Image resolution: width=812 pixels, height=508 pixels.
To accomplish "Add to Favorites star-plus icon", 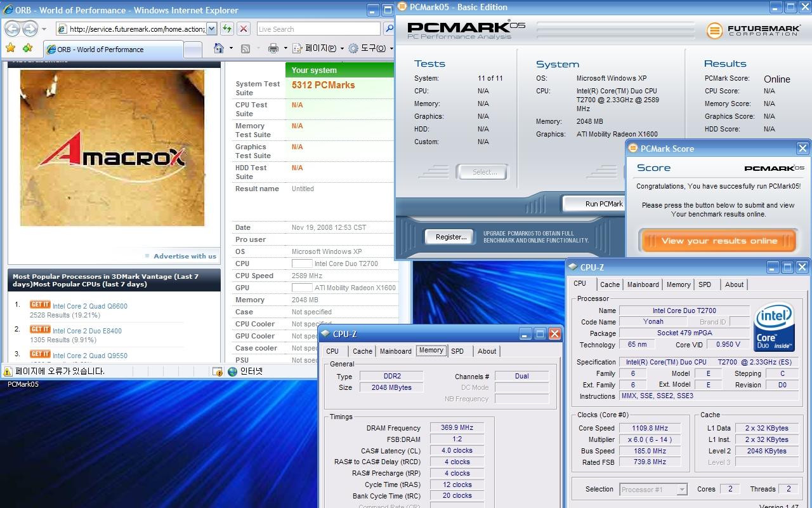I will pyautogui.click(x=27, y=48).
